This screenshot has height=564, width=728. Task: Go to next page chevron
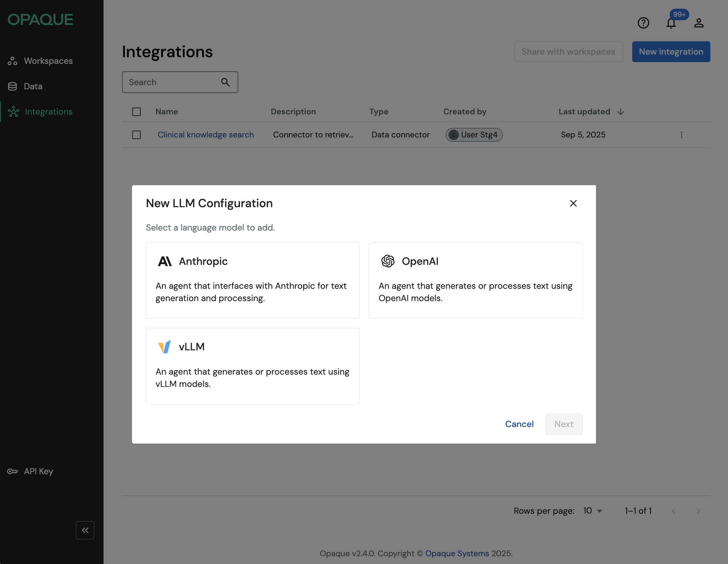coord(698,511)
